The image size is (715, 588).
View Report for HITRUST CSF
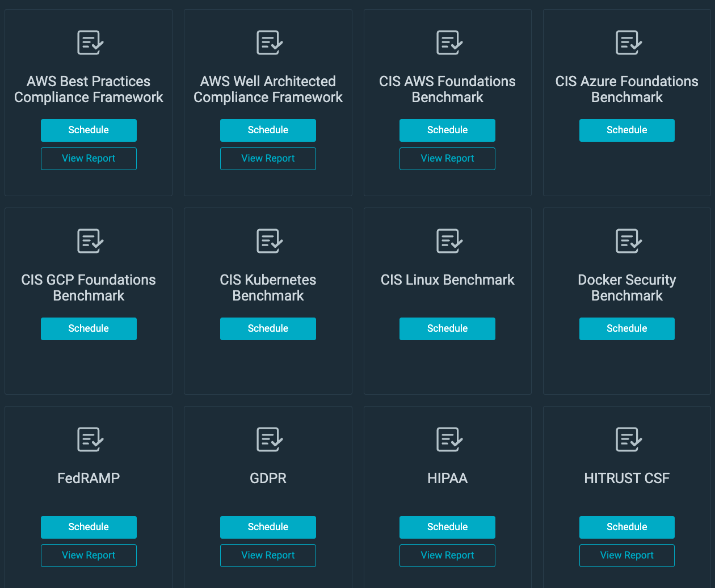pos(627,556)
